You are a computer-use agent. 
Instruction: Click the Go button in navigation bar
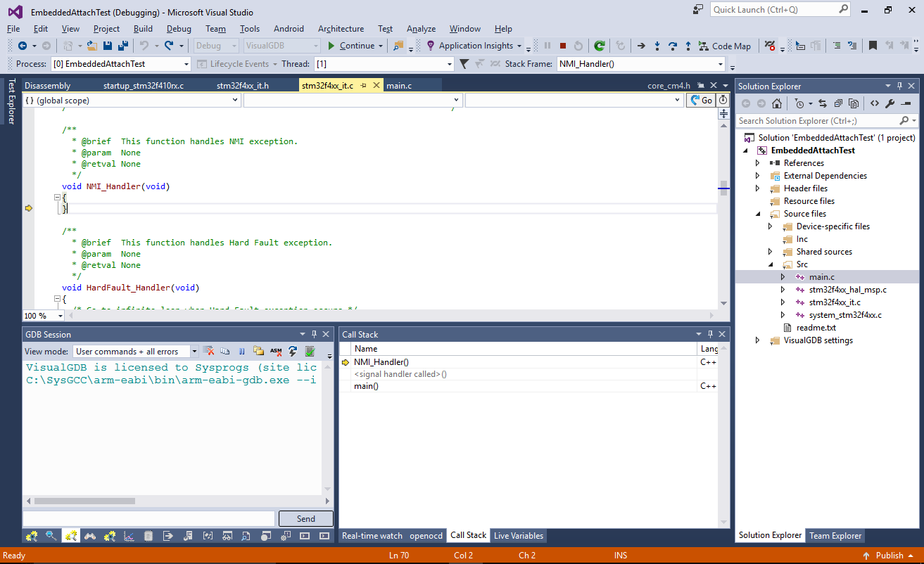click(701, 101)
